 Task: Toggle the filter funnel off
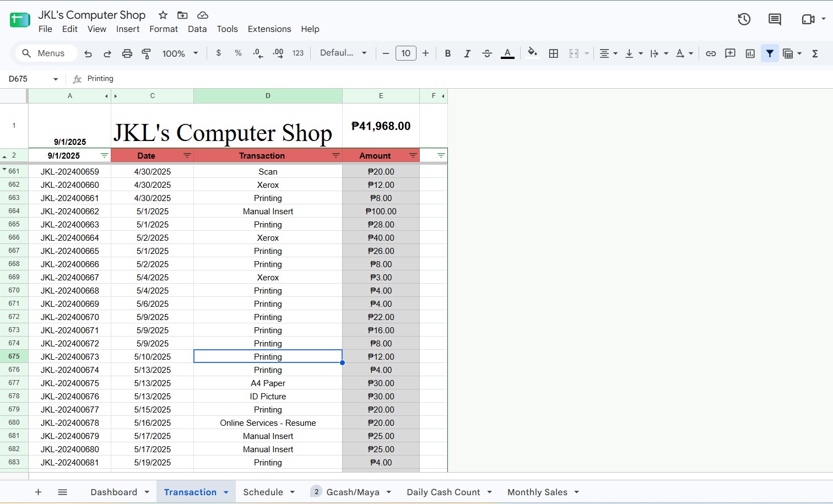(x=770, y=53)
